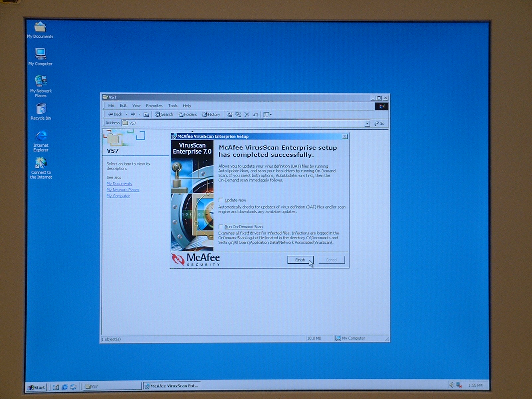Toggle the Folders pane icon

click(x=187, y=114)
